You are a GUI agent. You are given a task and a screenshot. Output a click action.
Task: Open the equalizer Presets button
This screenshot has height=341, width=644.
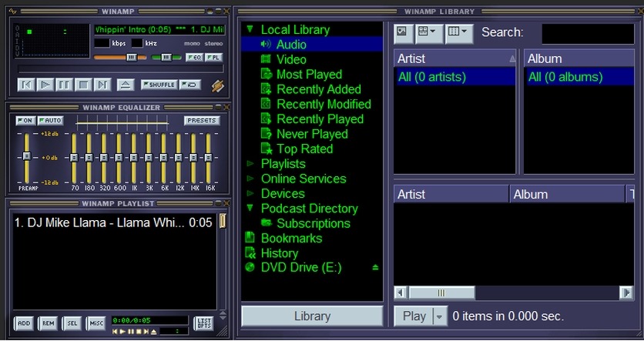[202, 121]
